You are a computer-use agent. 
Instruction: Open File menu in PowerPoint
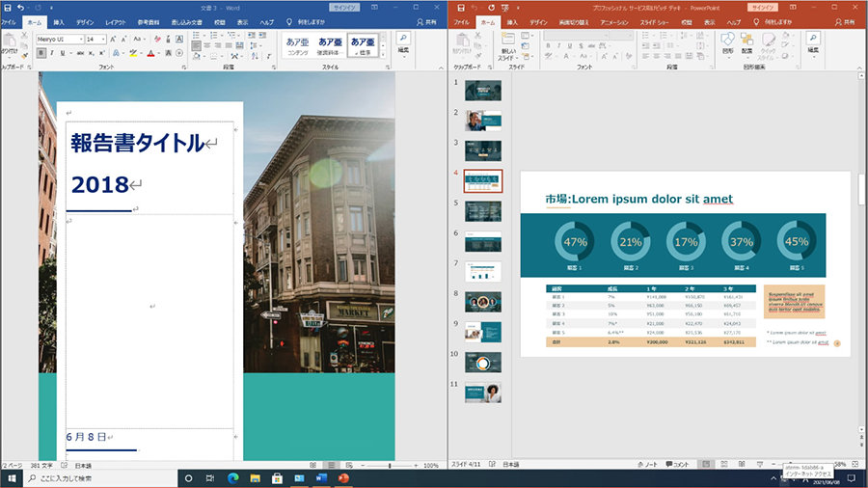pos(461,22)
